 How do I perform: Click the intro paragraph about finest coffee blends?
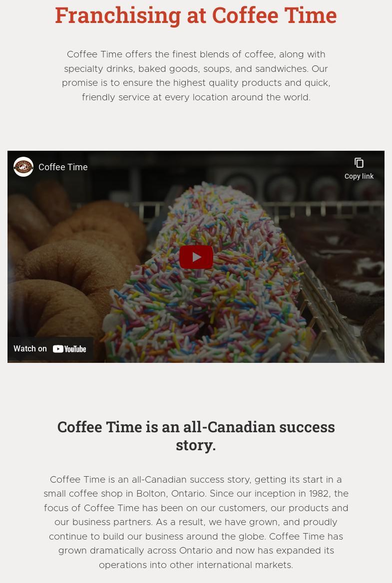pos(196,76)
